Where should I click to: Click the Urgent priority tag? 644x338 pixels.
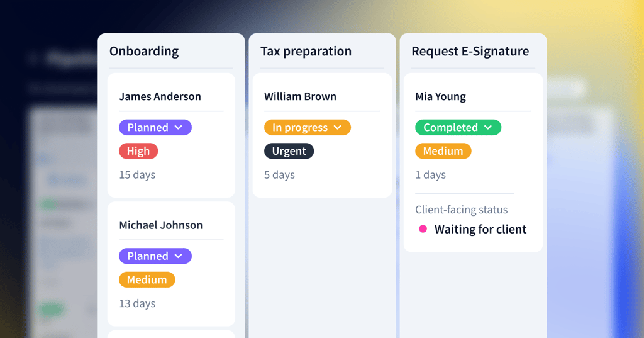[x=289, y=151]
